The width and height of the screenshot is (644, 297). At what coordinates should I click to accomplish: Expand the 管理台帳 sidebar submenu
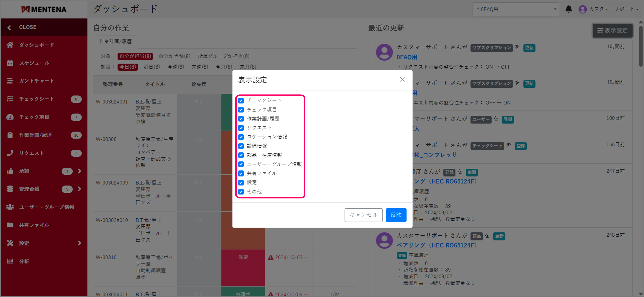point(79,189)
